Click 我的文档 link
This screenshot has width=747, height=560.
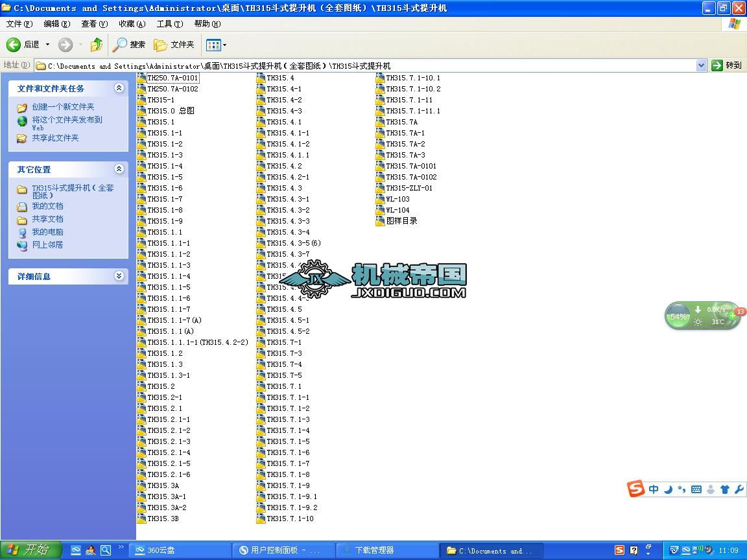point(47,206)
